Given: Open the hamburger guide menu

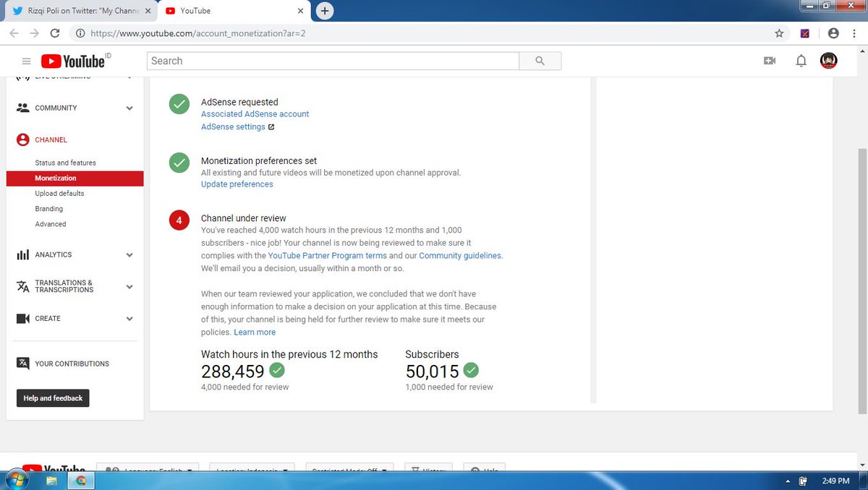Looking at the screenshot, I should [x=27, y=61].
